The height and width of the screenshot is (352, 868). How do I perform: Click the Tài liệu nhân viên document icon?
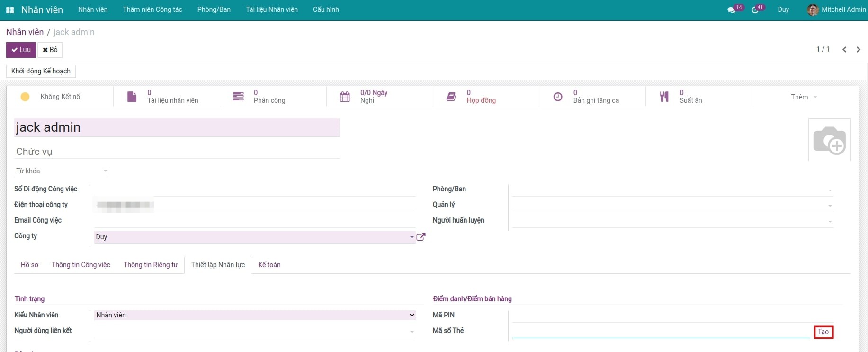pos(132,97)
